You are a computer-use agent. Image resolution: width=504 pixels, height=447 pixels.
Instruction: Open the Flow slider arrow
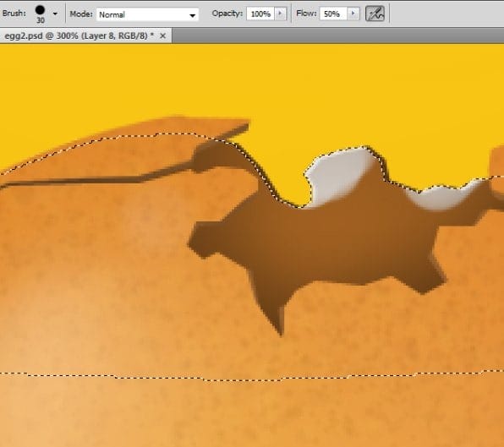(353, 14)
